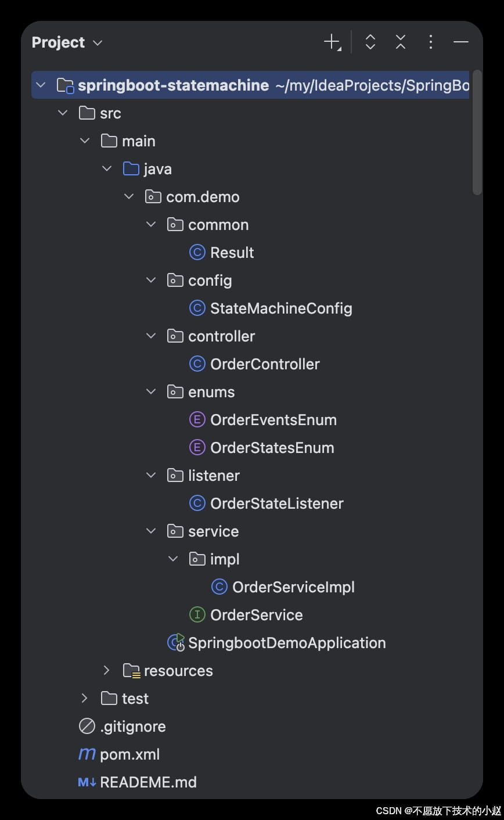Open the READEME.md file
504x820 pixels.
pyautogui.click(x=148, y=782)
